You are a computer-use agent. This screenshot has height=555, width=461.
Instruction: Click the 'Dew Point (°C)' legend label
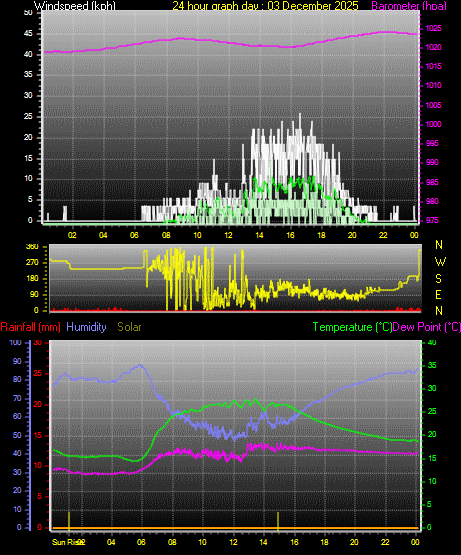(x=427, y=327)
